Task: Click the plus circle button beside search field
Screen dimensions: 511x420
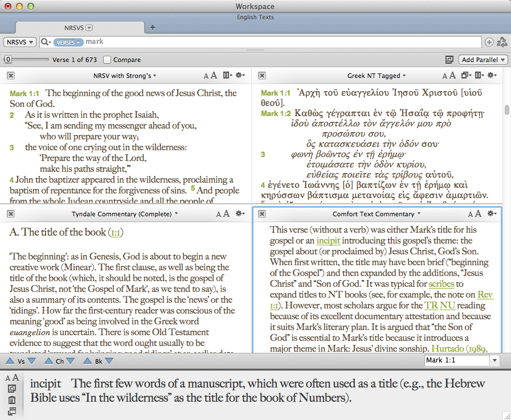Action: pos(489,42)
